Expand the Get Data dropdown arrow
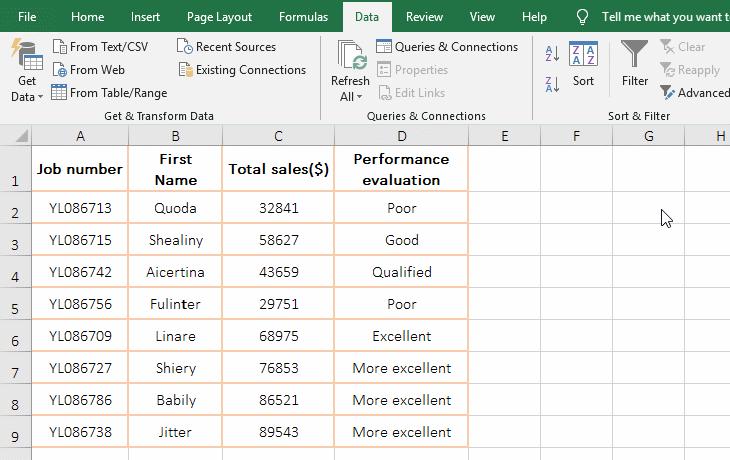The width and height of the screenshot is (730, 460). click(41, 98)
